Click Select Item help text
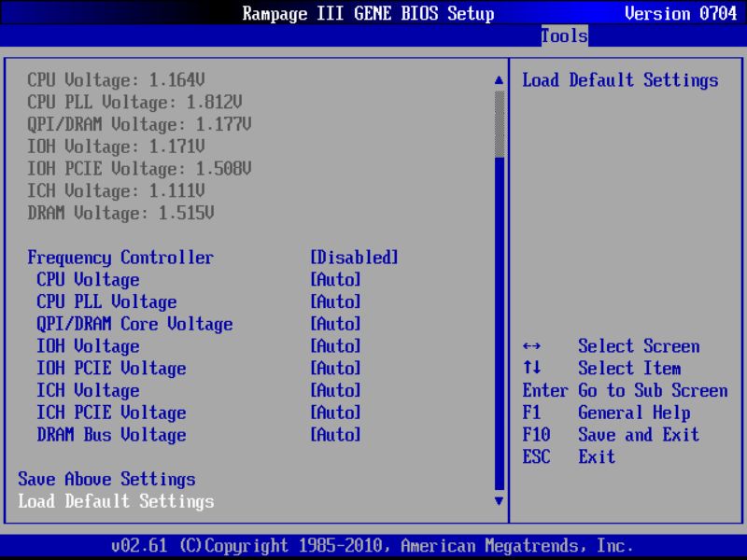Image resolution: width=747 pixels, height=560 pixels. tap(629, 368)
